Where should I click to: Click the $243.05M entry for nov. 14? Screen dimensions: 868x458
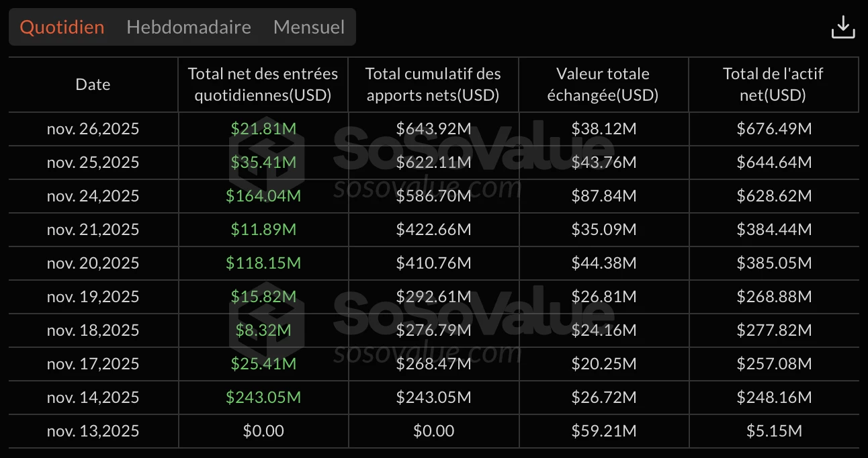(263, 397)
